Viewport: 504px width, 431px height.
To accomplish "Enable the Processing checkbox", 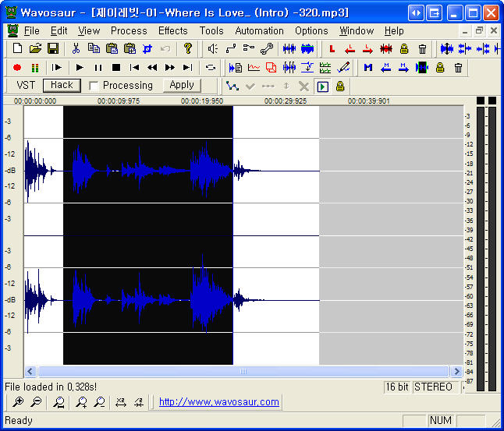I will click(94, 86).
